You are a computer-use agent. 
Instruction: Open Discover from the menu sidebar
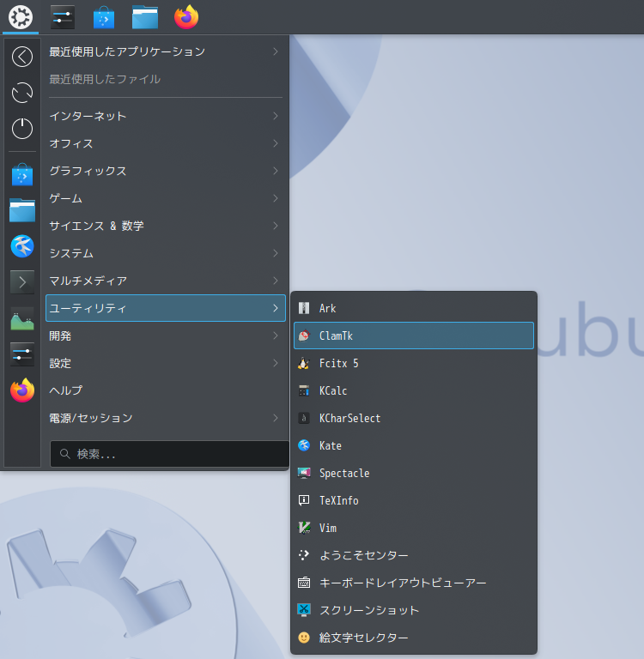22,174
